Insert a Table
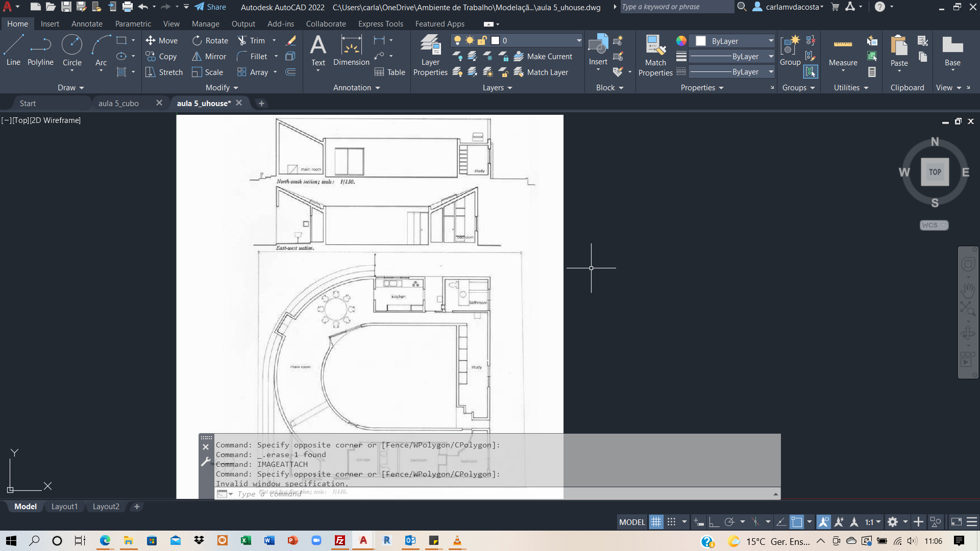 (389, 72)
